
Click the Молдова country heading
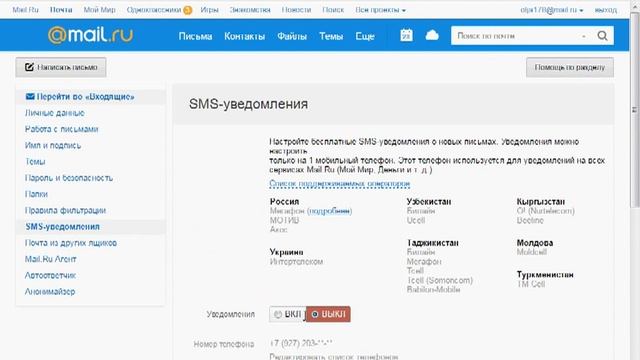click(x=535, y=243)
